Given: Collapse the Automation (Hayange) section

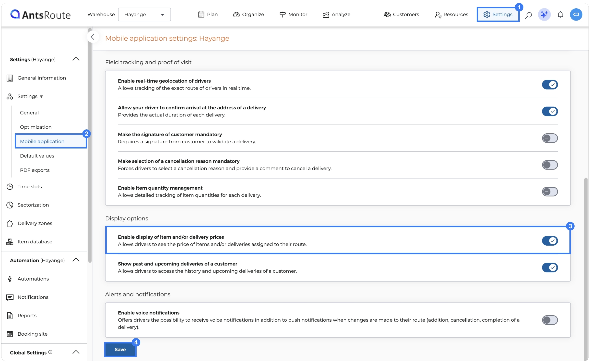Looking at the screenshot, I should click(76, 260).
